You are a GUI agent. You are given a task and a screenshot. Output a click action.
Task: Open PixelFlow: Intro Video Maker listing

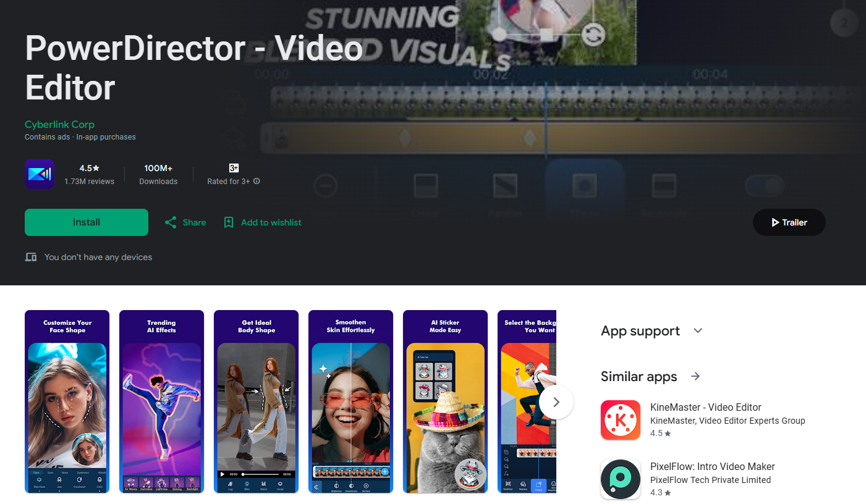pyautogui.click(x=712, y=467)
